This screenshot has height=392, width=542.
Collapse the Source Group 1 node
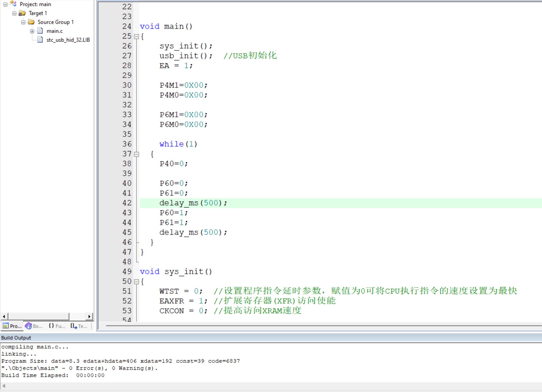23,22
